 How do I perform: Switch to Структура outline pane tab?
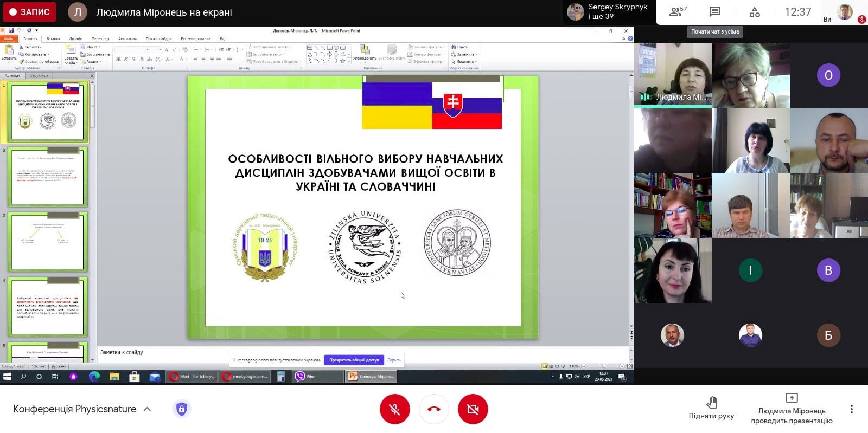point(39,75)
